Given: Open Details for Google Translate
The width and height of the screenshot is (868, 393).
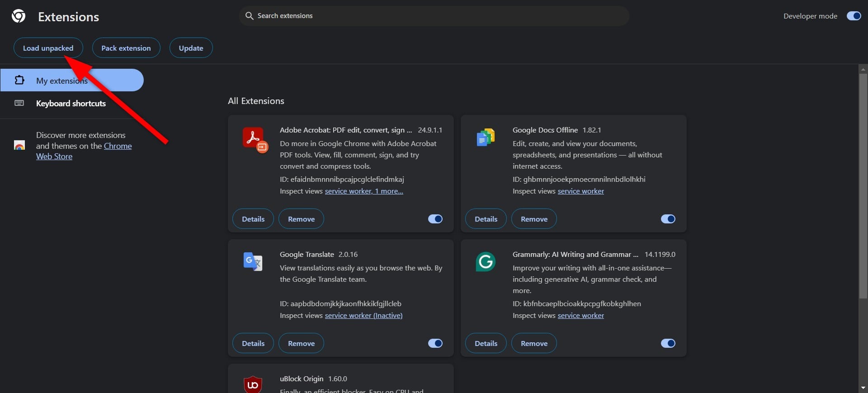Looking at the screenshot, I should tap(253, 343).
